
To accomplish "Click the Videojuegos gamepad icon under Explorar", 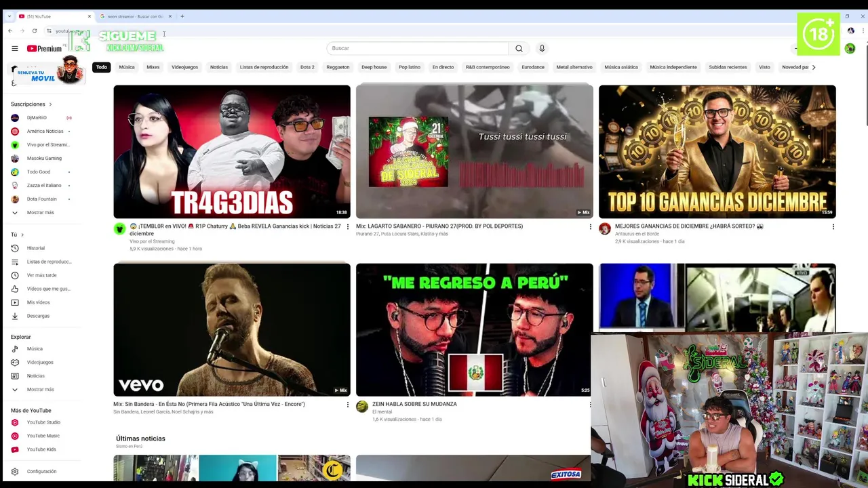I will click(15, 363).
